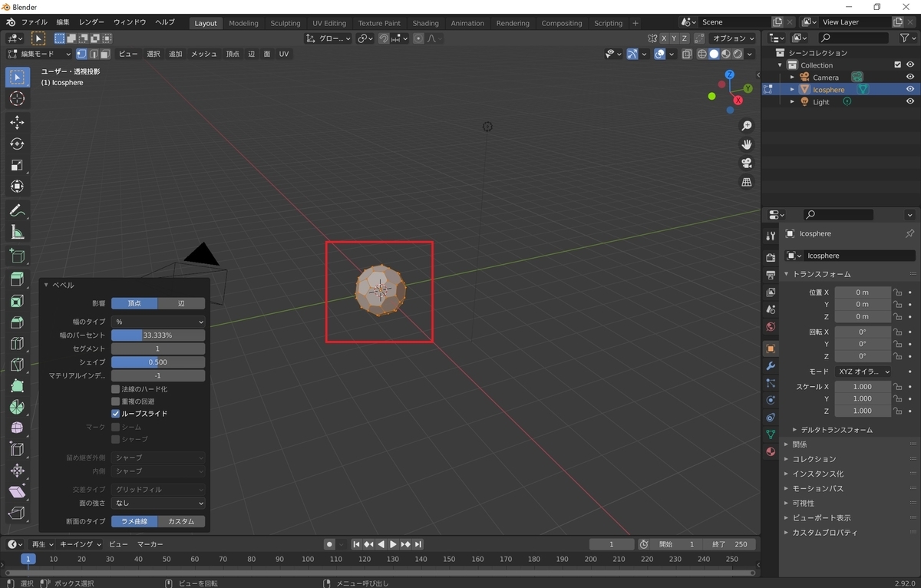
Task: Select the Loop Cut tool
Action: pos(17,343)
